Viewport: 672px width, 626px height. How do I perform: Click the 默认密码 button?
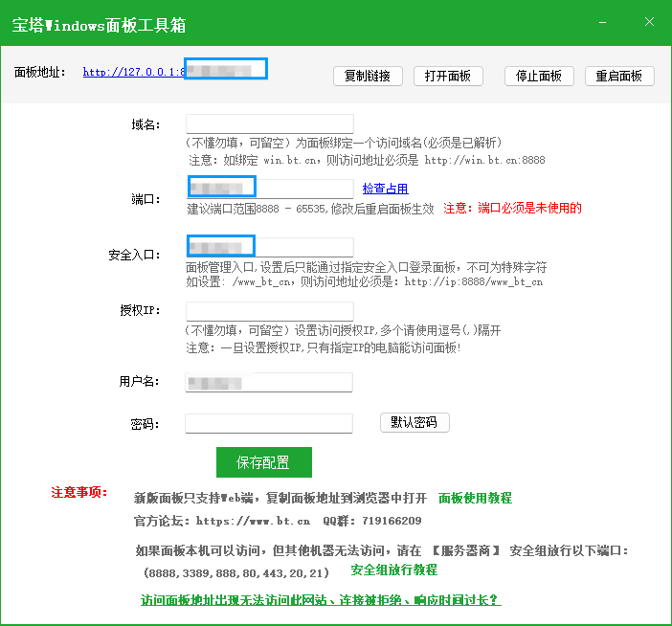tap(414, 422)
